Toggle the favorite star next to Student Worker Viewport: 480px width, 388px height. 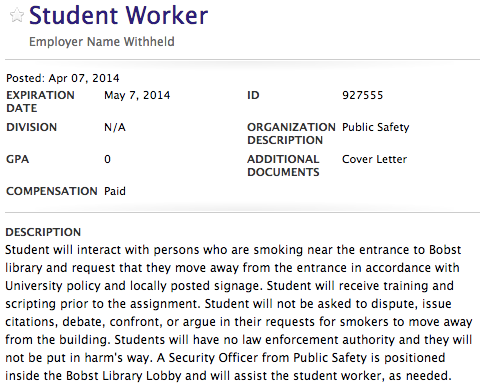(17, 15)
